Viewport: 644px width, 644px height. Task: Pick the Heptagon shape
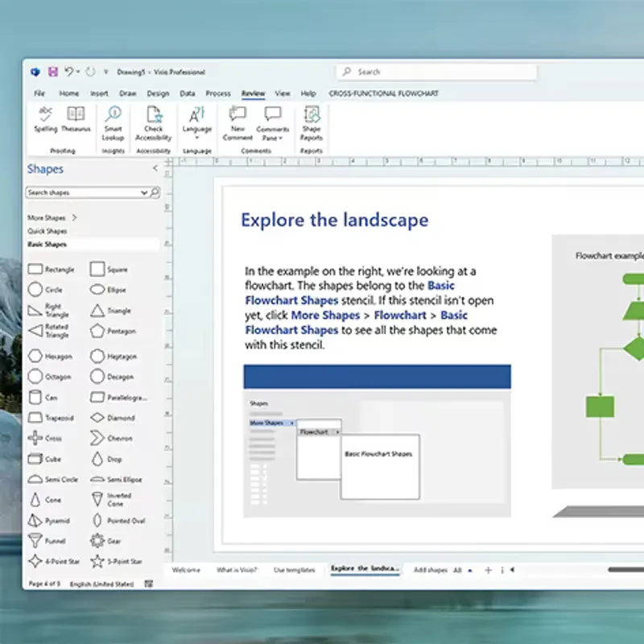[114, 356]
